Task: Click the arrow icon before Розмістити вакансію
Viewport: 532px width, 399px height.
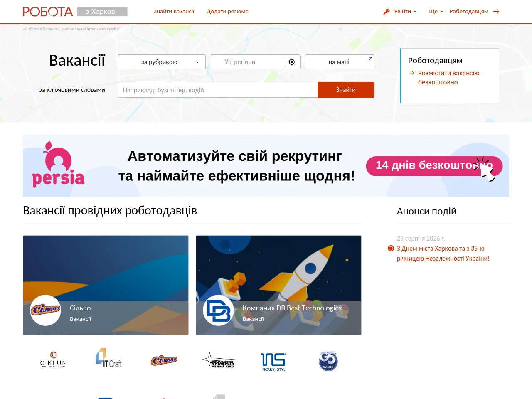Action: click(411, 73)
